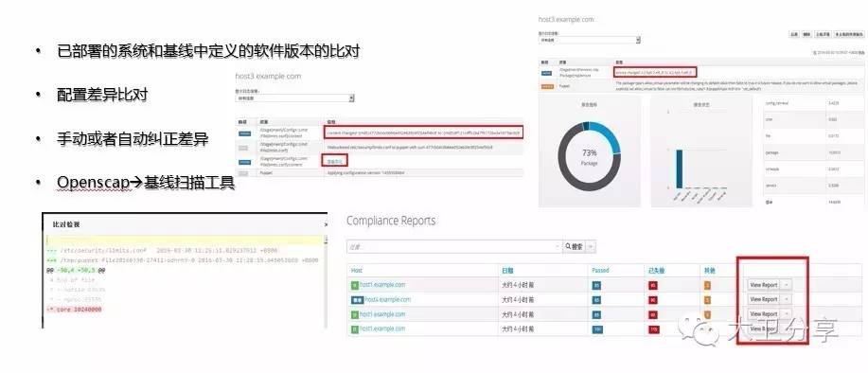Image resolution: width=868 pixels, height=373 pixels.
Task: Click the 'Applying configuration version' Puppet row message
Action: pyautogui.click(x=366, y=173)
